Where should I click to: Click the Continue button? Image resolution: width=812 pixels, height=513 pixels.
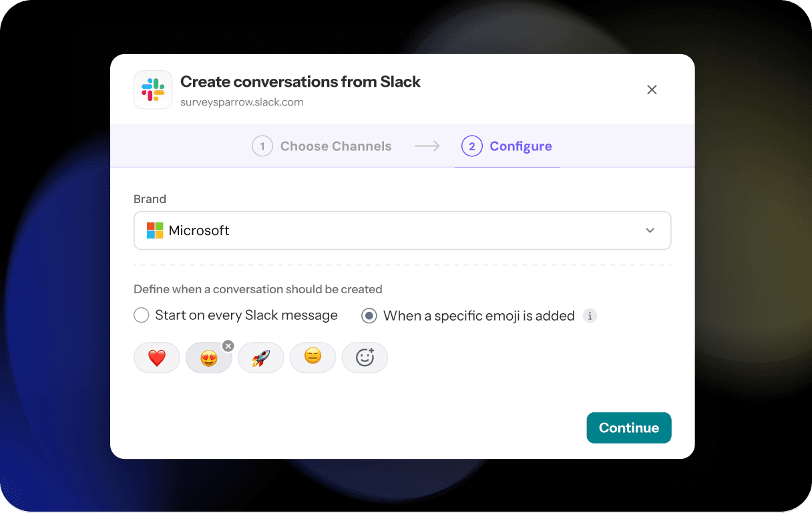click(x=629, y=427)
